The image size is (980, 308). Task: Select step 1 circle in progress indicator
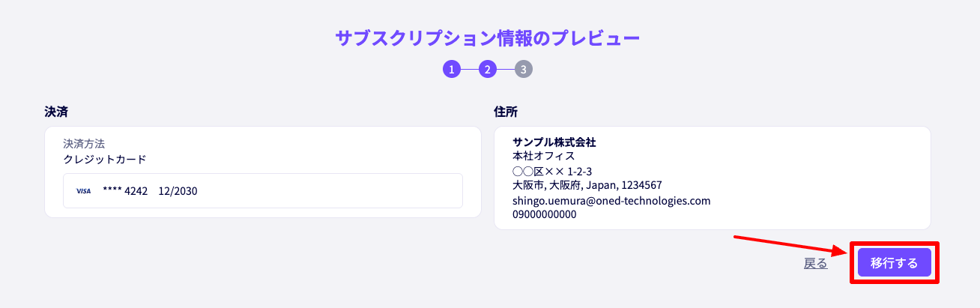451,70
